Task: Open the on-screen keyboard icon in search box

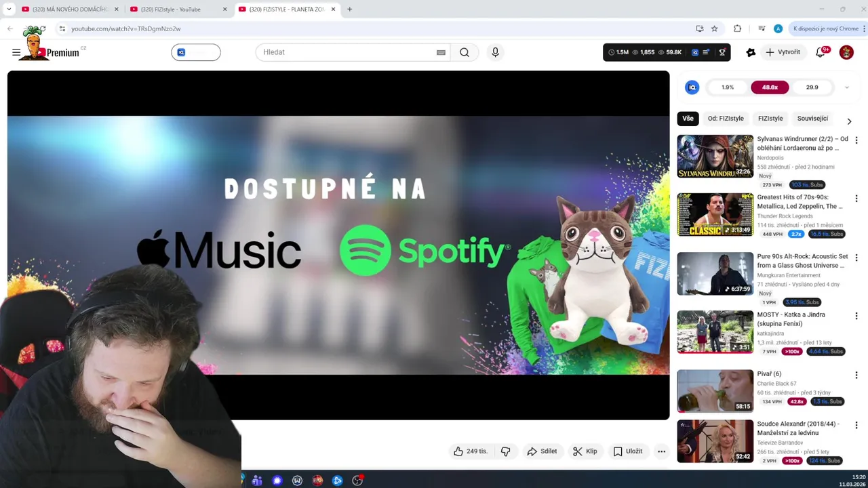Action: pyautogui.click(x=441, y=52)
